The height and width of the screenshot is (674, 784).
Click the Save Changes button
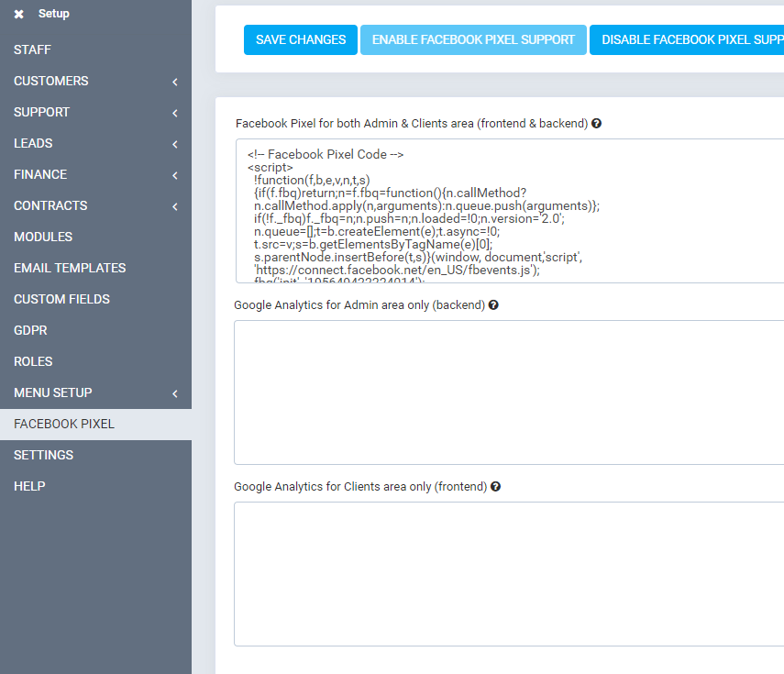click(x=301, y=39)
